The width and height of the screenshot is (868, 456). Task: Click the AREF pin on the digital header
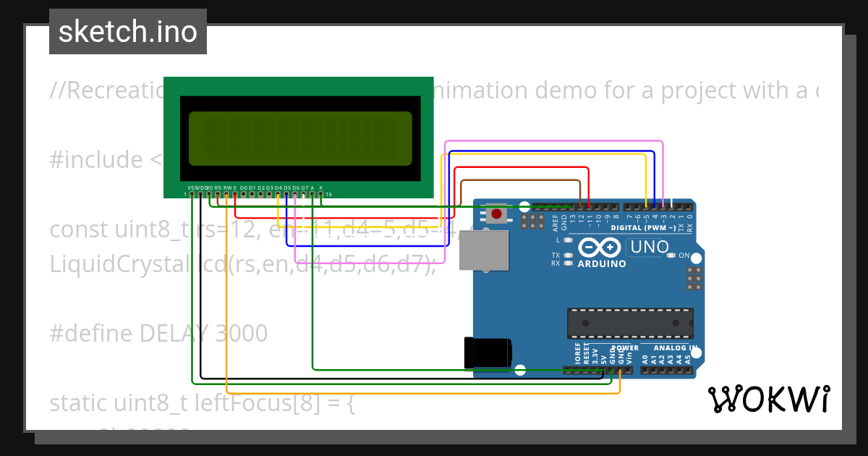point(554,207)
